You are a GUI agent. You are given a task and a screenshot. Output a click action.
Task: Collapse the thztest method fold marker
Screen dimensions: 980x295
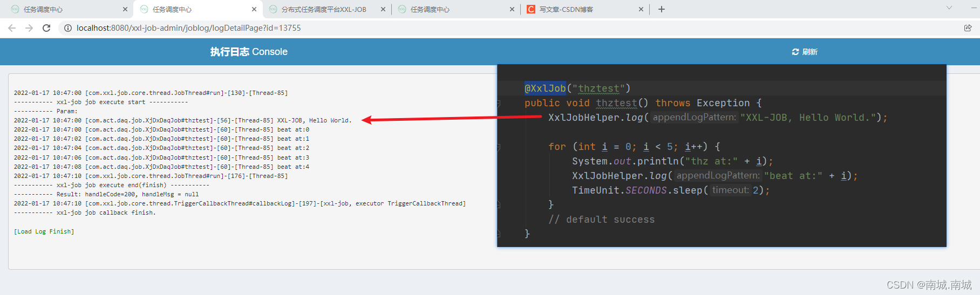coord(499,103)
